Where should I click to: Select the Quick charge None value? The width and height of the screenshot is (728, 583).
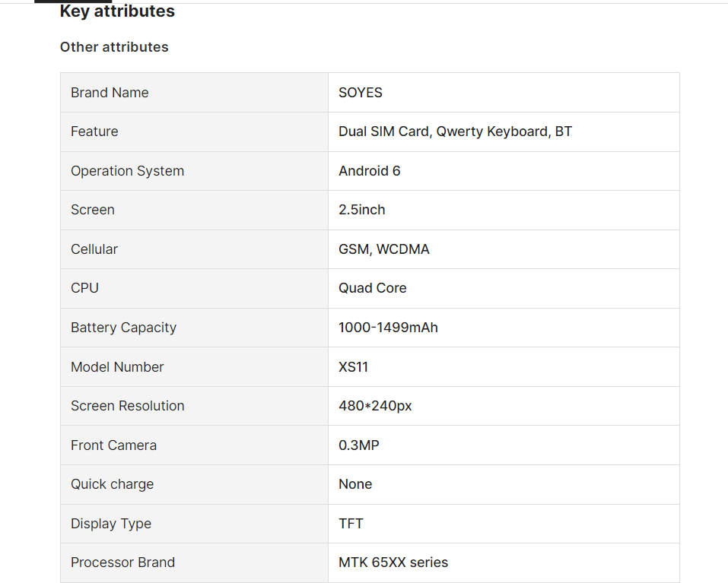355,484
